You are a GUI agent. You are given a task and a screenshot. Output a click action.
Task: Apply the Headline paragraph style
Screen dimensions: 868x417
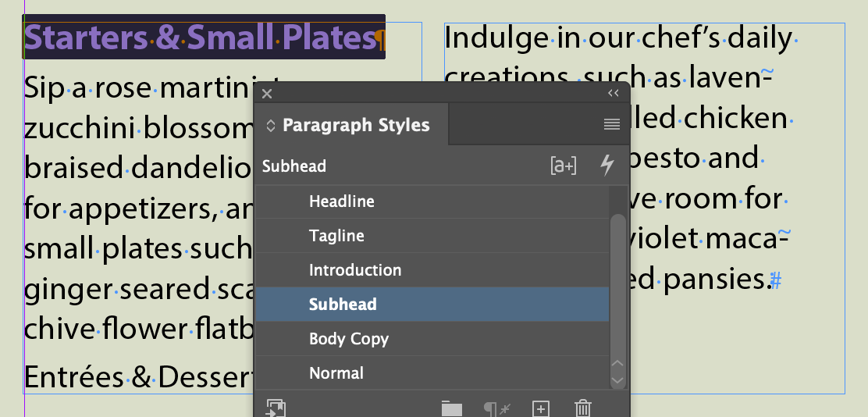pos(432,201)
